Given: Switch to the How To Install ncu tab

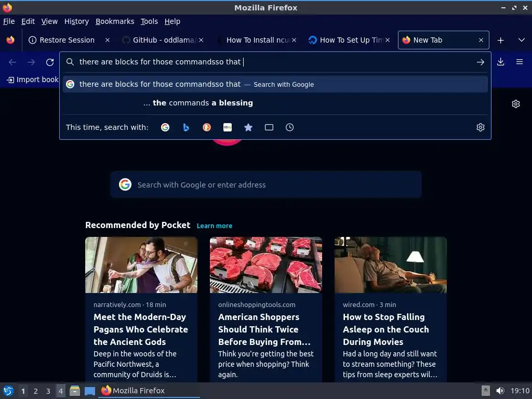Looking at the screenshot, I should pyautogui.click(x=256, y=40).
